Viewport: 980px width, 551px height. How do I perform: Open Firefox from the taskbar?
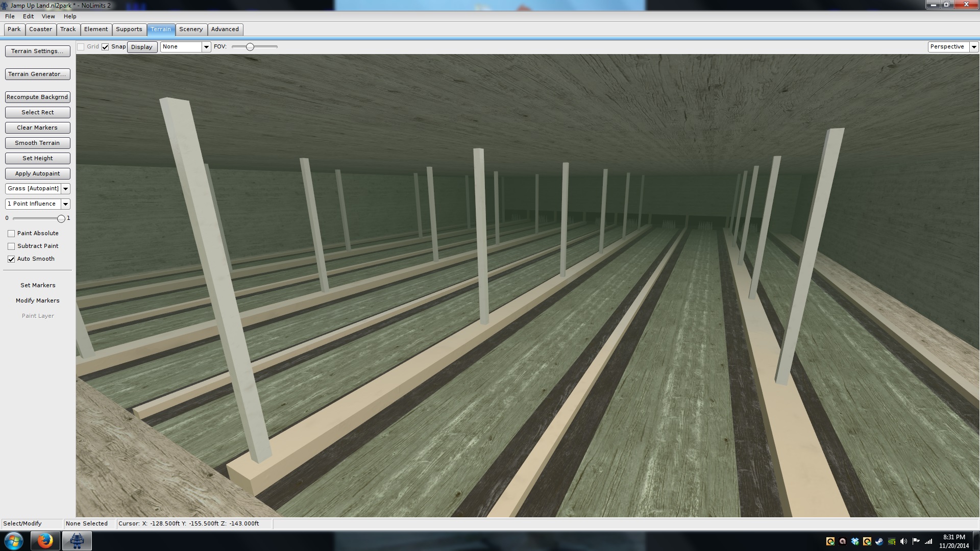45,541
